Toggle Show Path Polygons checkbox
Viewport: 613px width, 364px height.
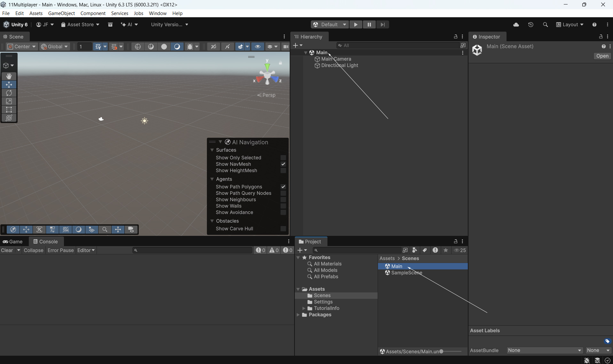[283, 187]
